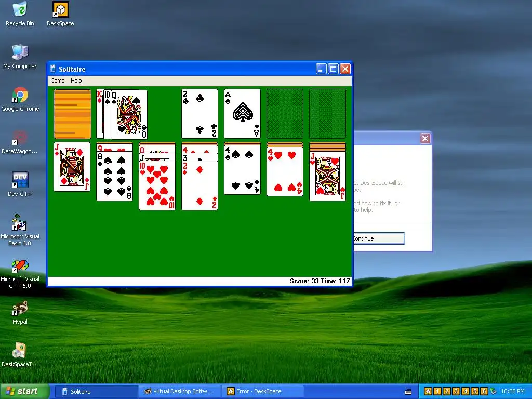Viewport: 532px width, 399px height.
Task: Click the 2 of clubs foundation pile
Action: pyautogui.click(x=200, y=114)
